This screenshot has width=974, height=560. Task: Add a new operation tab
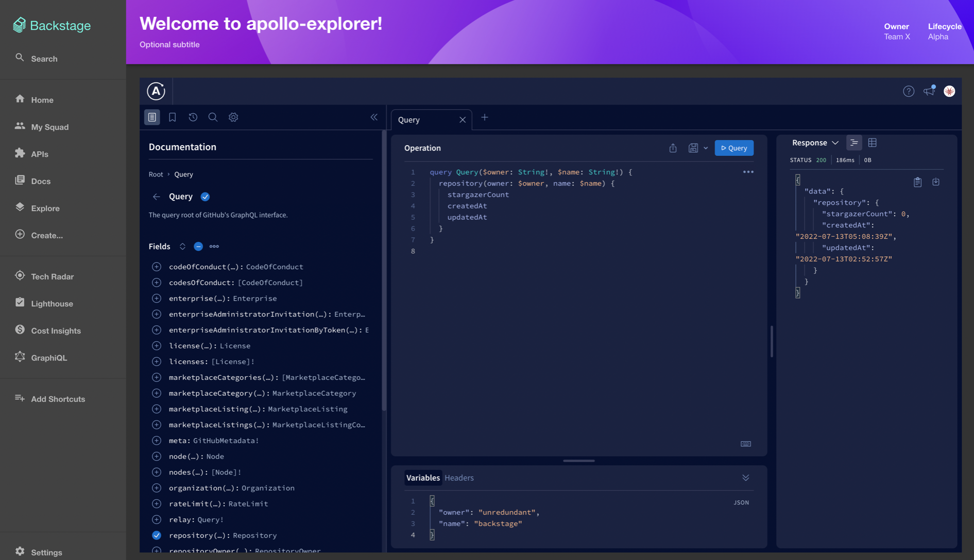tap(485, 118)
